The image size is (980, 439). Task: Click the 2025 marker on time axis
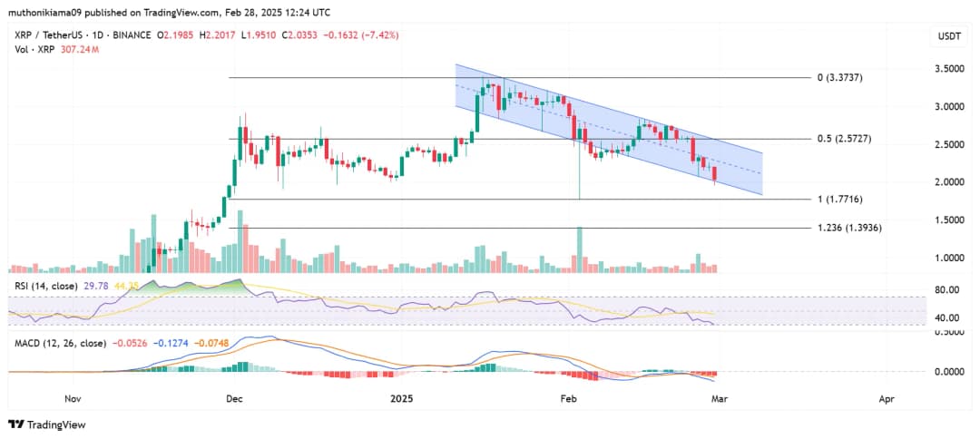(401, 397)
